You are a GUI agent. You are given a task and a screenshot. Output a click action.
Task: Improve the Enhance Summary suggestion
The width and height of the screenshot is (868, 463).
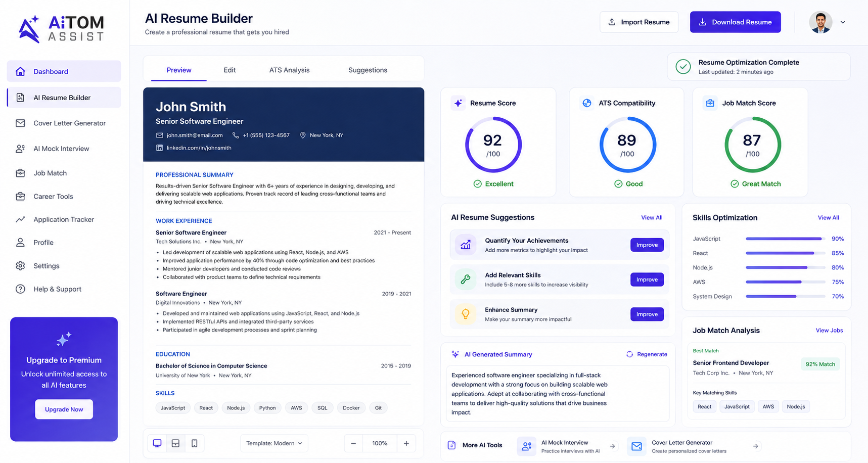pyautogui.click(x=647, y=314)
